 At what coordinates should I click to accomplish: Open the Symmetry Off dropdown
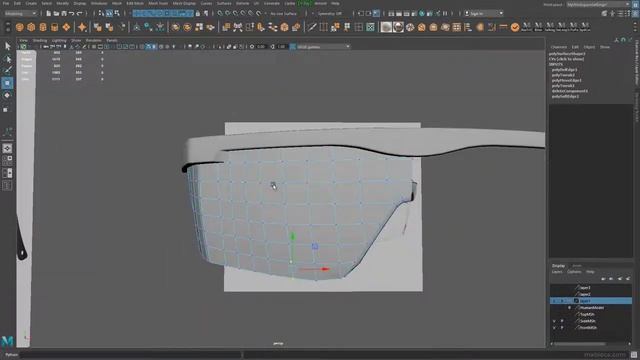pyautogui.click(x=330, y=13)
